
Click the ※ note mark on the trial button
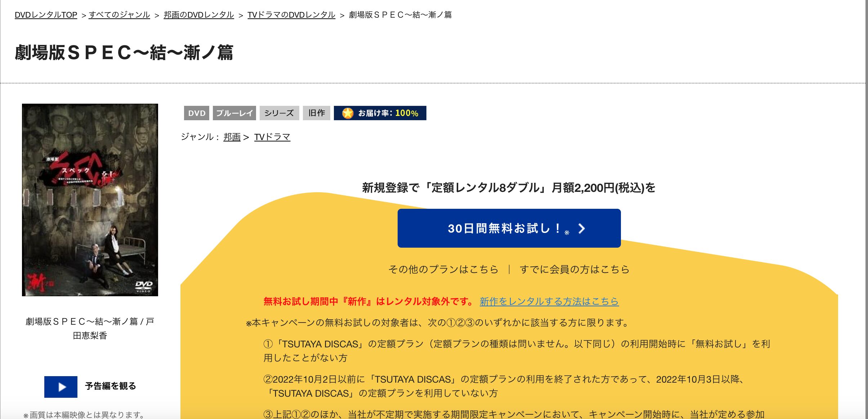click(567, 232)
